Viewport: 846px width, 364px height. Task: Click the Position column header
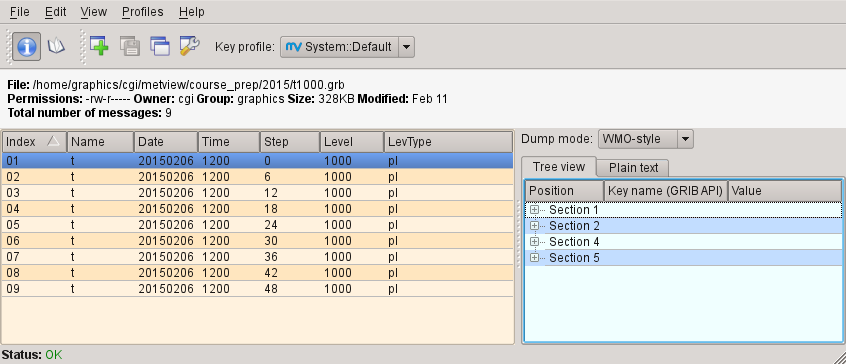pos(564,191)
